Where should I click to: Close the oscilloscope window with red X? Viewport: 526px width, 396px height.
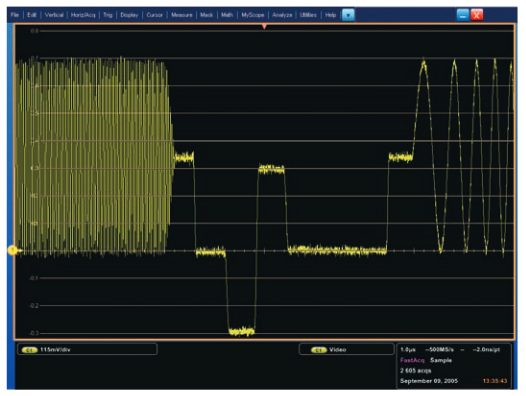477,15
